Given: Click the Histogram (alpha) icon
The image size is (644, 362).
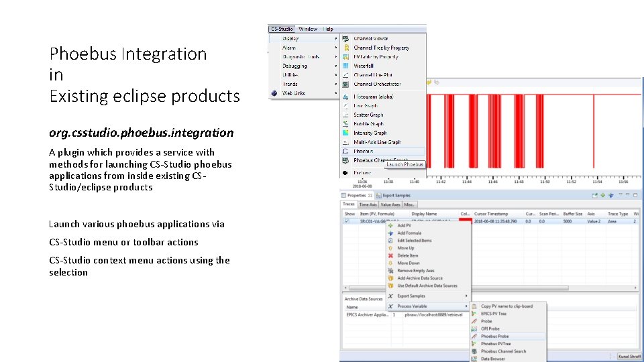Looking at the screenshot, I should [345, 97].
